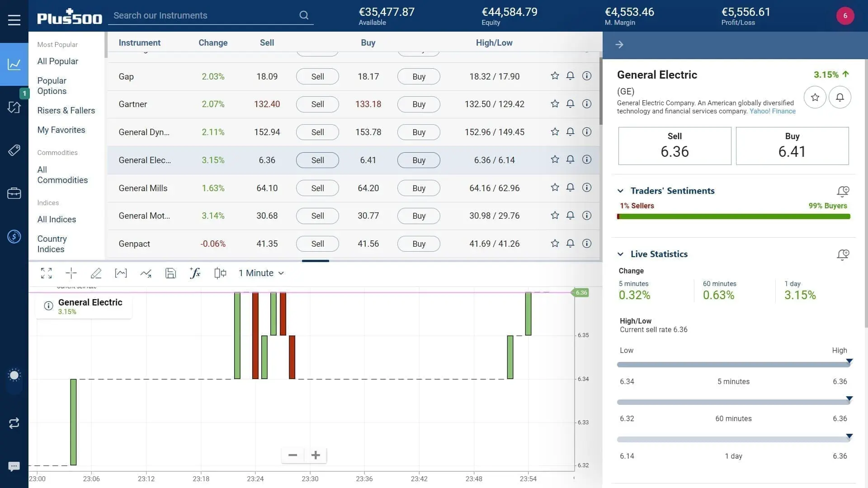
Task: Open the indicators (fx) tool
Action: coord(195,273)
